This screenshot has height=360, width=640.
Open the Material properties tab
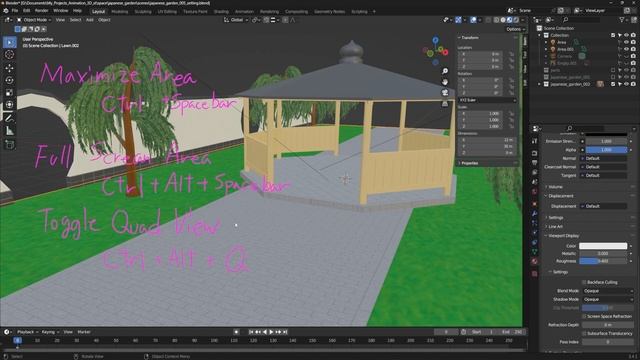[x=534, y=262]
